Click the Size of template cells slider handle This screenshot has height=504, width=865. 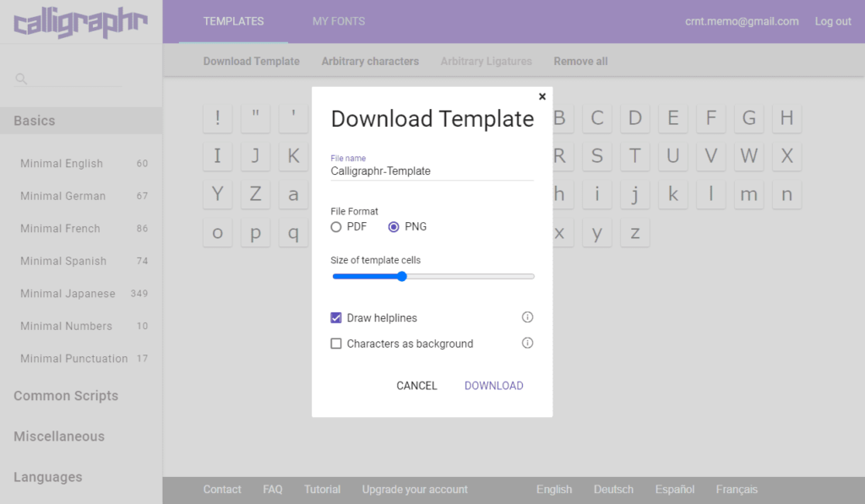(x=402, y=276)
